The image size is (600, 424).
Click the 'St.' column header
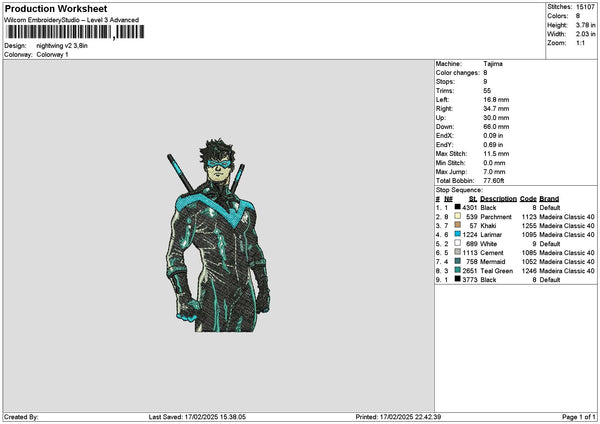(x=473, y=199)
